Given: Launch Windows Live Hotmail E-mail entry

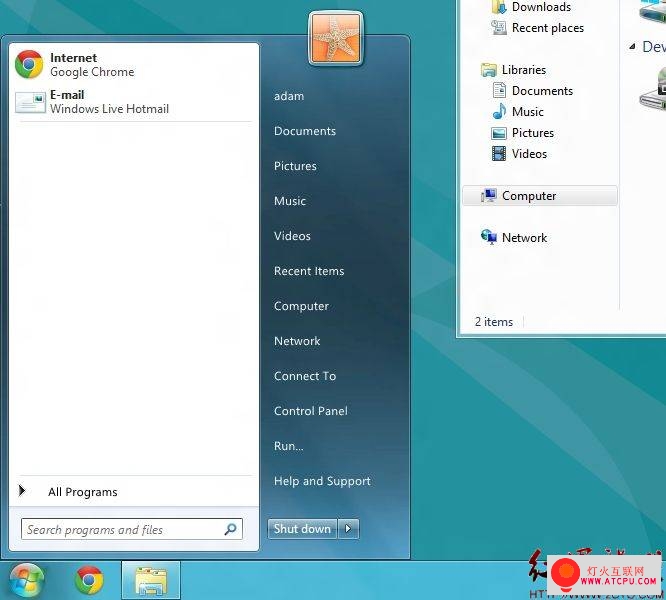Looking at the screenshot, I should click(133, 102).
